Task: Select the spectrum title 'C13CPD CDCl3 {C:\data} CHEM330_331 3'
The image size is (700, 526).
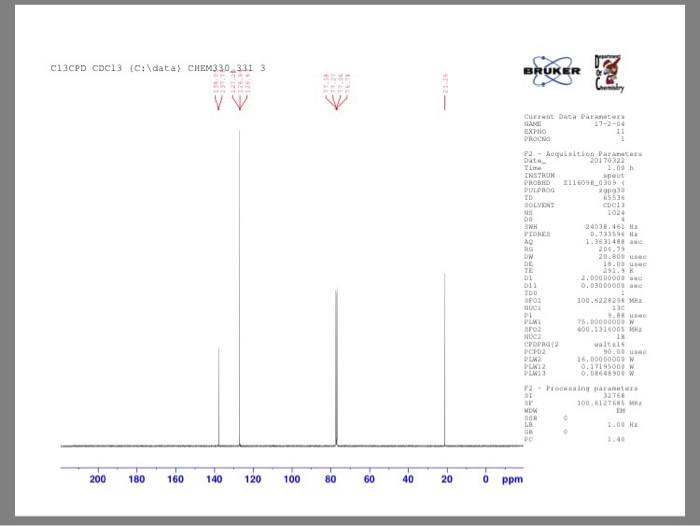Action: pos(158,68)
